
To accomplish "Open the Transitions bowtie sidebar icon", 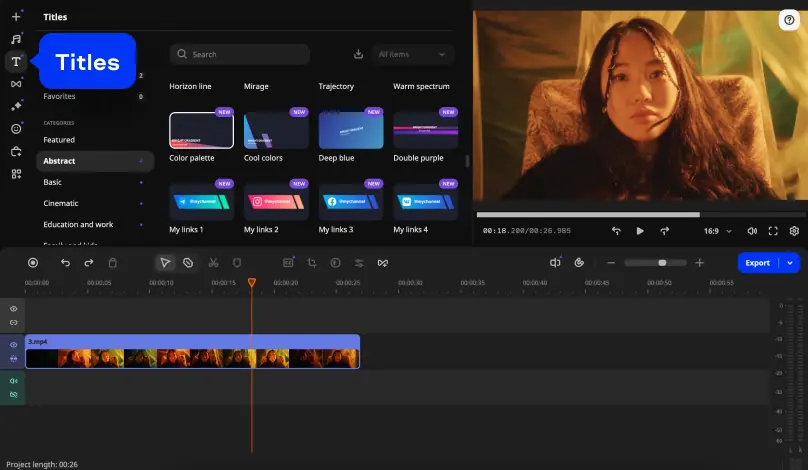I will pos(16,84).
